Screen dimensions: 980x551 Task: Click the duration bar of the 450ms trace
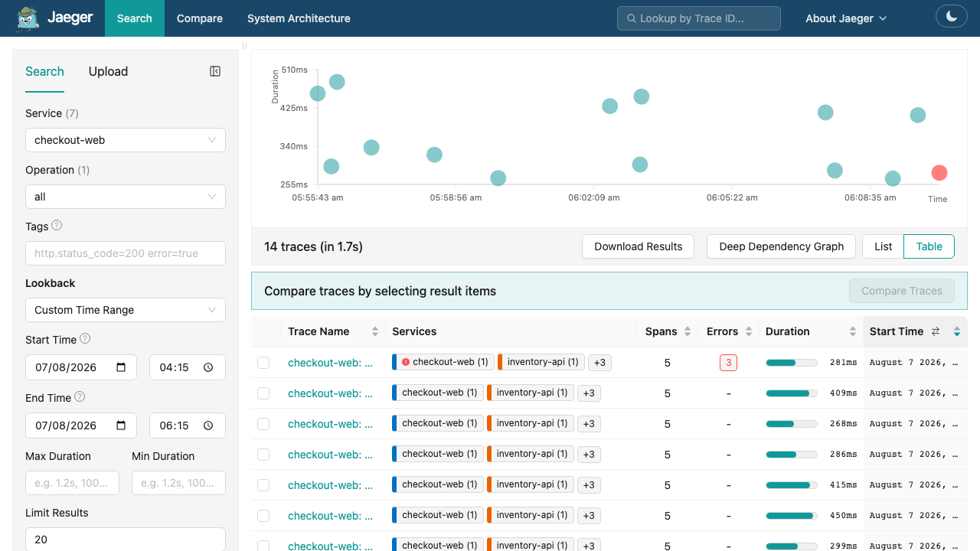point(791,516)
